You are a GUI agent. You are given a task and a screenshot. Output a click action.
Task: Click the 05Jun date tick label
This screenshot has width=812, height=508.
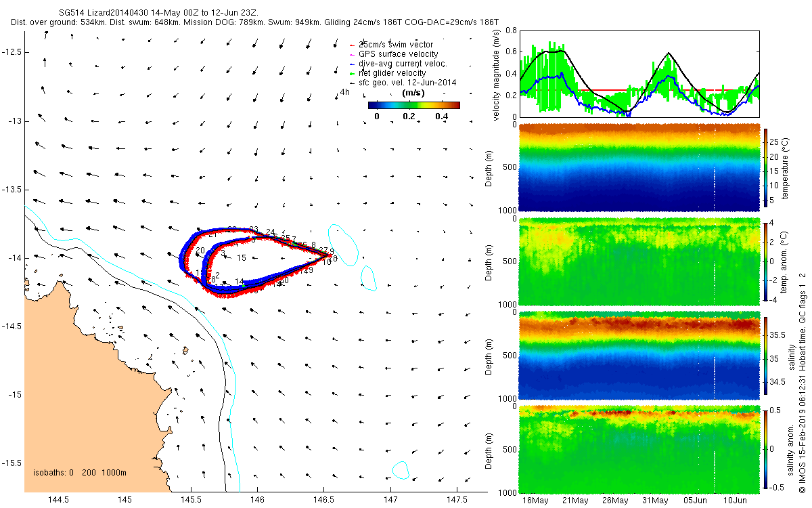click(x=695, y=500)
